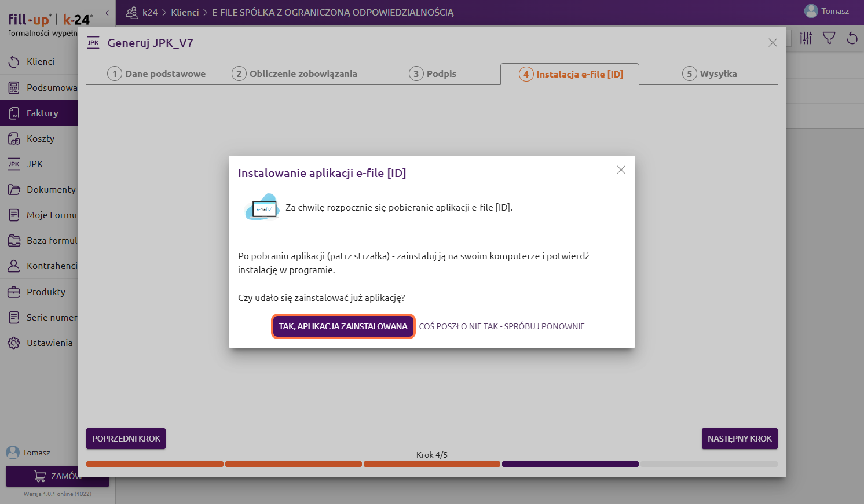
Task: Go to the Podpis step tab
Action: pos(433,74)
